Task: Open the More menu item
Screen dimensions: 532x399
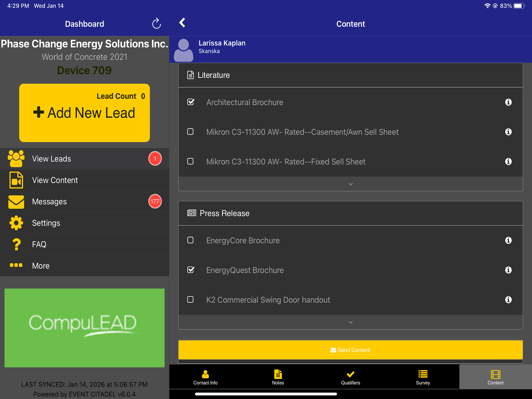Action: click(85, 266)
